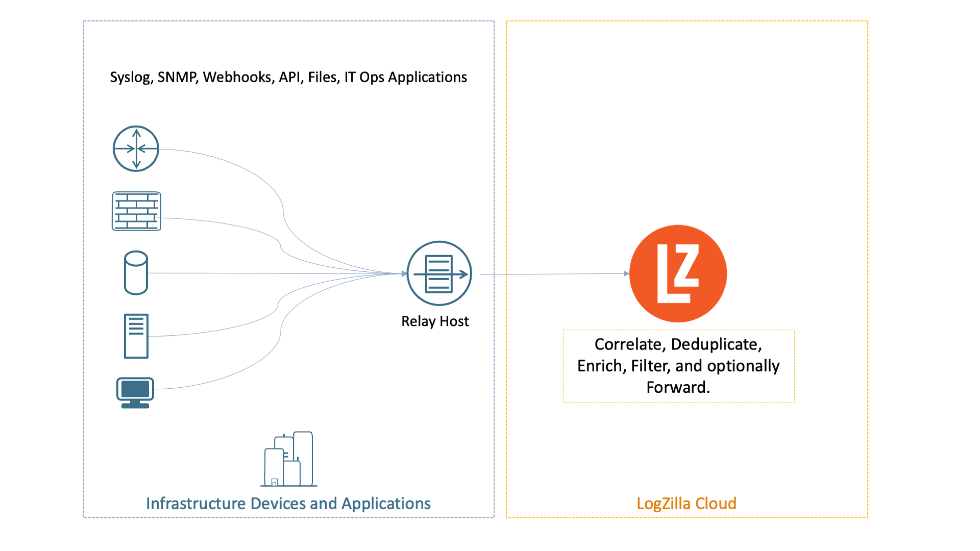Viewport: 980px width, 551px height.
Task: Click the server tower icon
Action: [x=135, y=335]
